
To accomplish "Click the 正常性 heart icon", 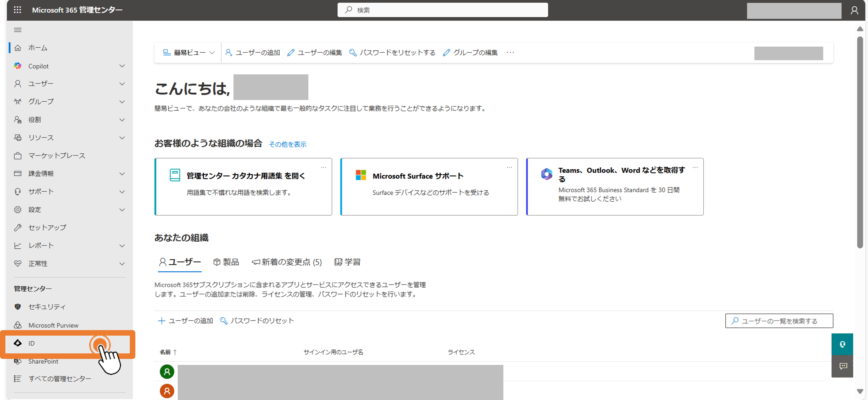I will point(18,264).
